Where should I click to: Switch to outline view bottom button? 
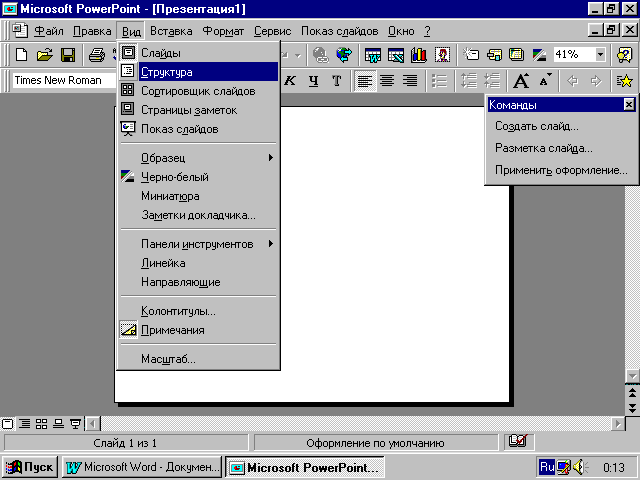coord(24,424)
